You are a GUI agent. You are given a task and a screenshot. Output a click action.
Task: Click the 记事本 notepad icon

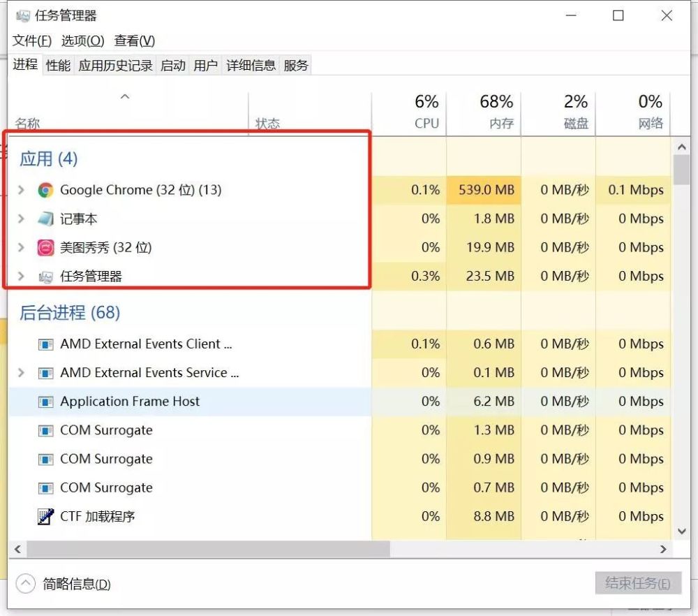tap(45, 219)
